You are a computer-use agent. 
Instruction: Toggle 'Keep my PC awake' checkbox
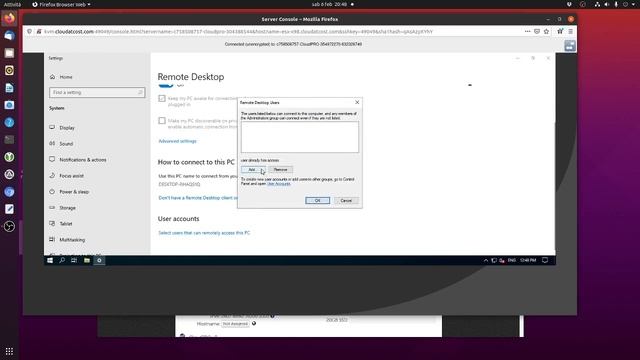(x=162, y=98)
